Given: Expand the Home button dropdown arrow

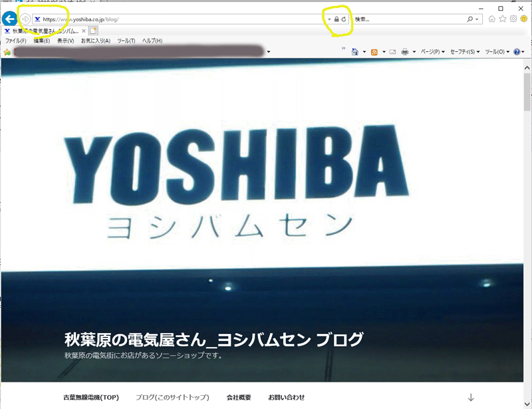Looking at the screenshot, I should [364, 52].
